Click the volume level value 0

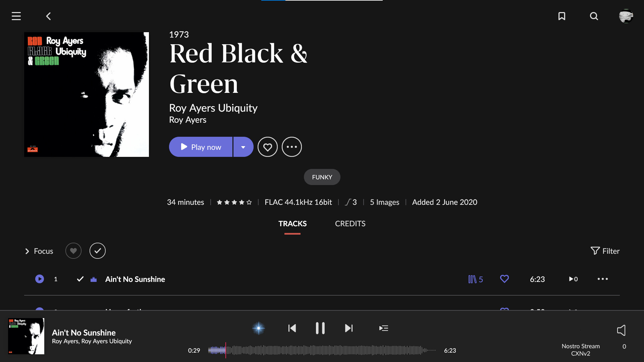pyautogui.click(x=624, y=347)
